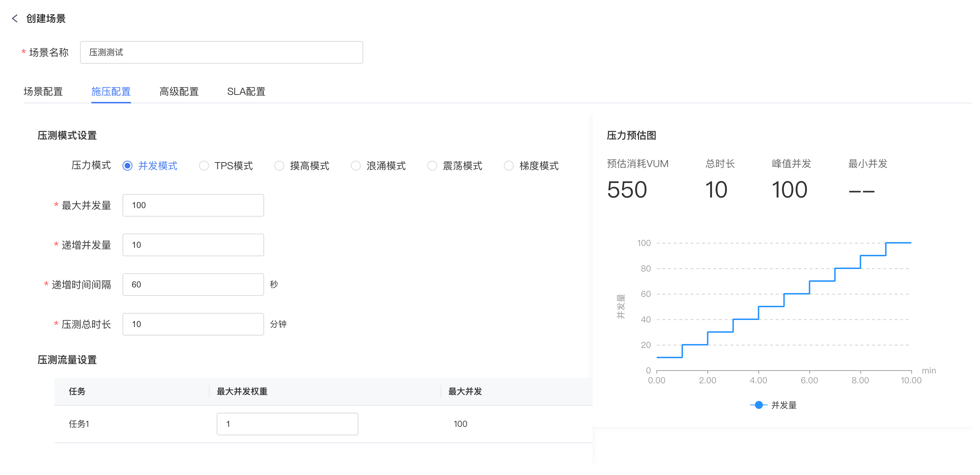This screenshot has height=475, width=980.
Task: Select the TPS模式 radio option
Action: tap(204, 166)
